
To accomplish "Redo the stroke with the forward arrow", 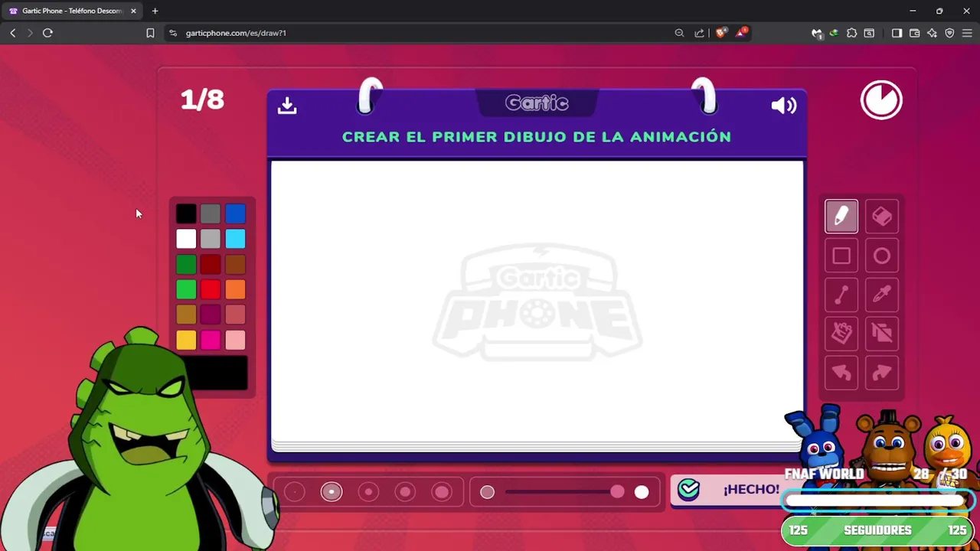I will pyautogui.click(x=882, y=373).
